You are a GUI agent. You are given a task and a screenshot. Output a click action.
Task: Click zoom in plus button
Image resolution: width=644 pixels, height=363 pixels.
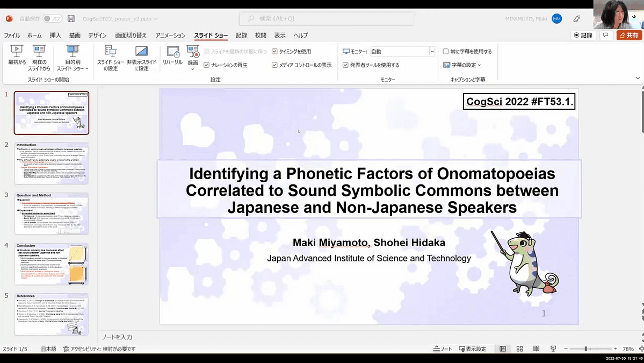pos(615,349)
